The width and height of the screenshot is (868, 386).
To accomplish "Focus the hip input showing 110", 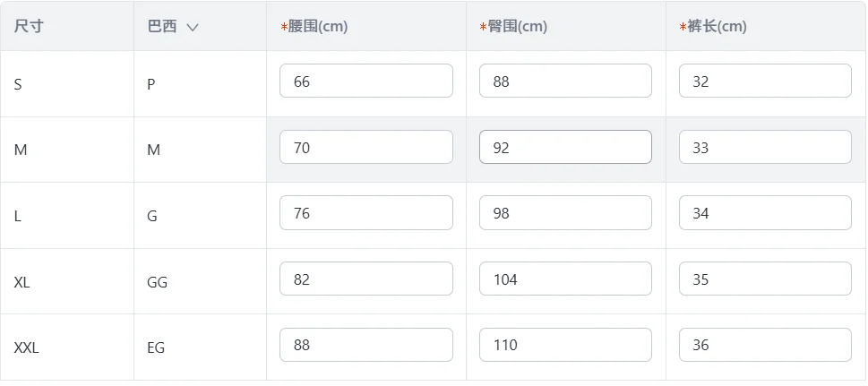I will pos(565,345).
